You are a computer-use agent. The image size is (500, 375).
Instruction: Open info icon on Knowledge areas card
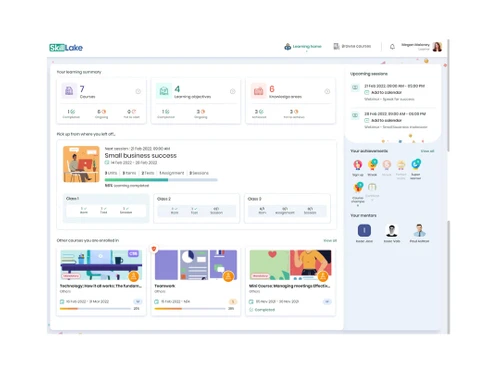pos(327,91)
